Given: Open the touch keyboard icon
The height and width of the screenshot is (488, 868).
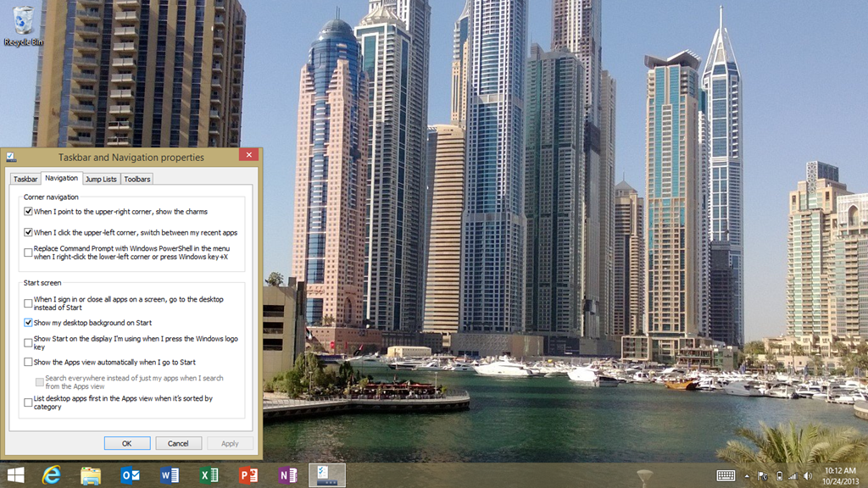Looking at the screenshot, I should (726, 475).
